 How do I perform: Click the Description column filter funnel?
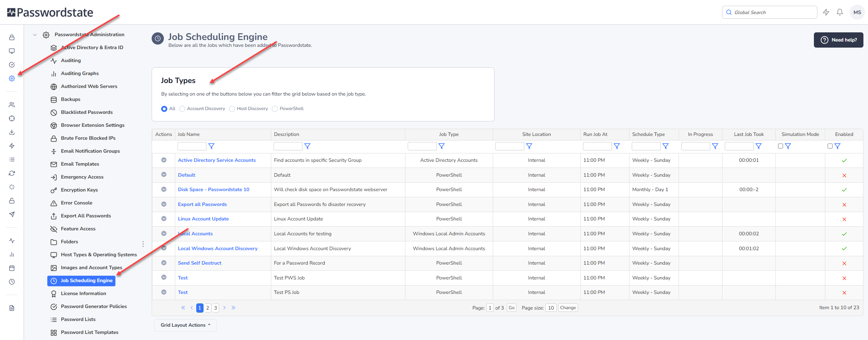pyautogui.click(x=307, y=146)
